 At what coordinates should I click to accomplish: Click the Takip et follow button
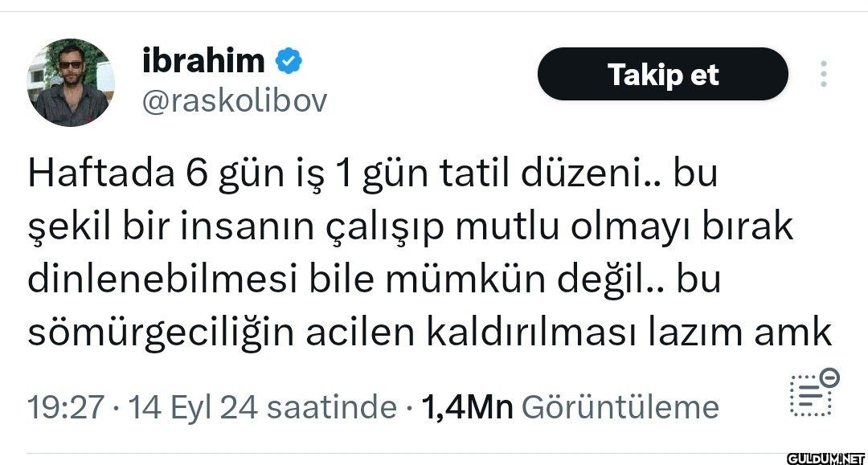[662, 74]
